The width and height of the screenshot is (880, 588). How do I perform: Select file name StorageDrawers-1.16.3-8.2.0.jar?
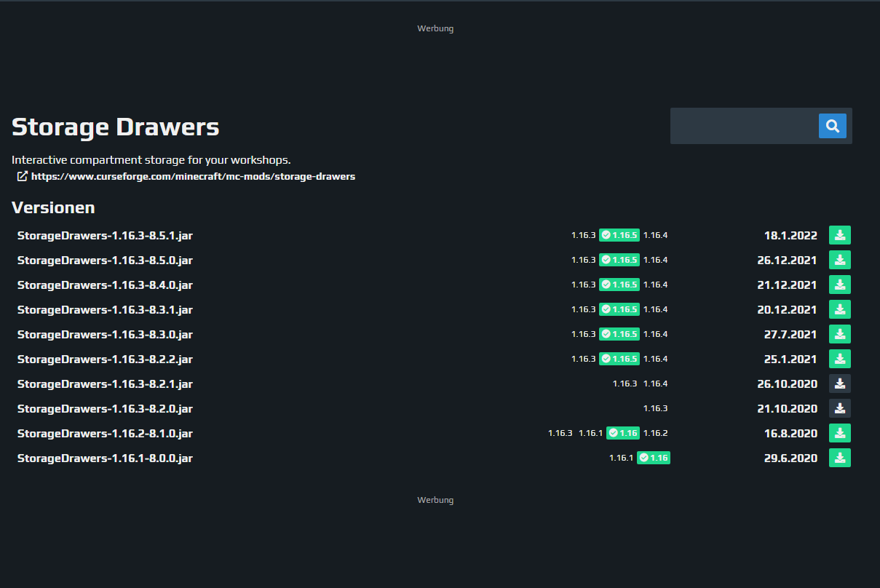tap(105, 408)
